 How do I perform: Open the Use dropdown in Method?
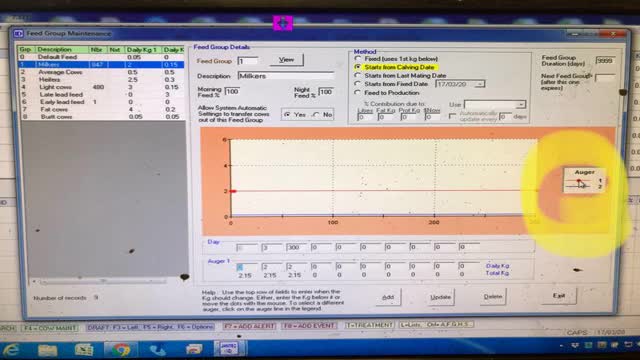[x=520, y=104]
